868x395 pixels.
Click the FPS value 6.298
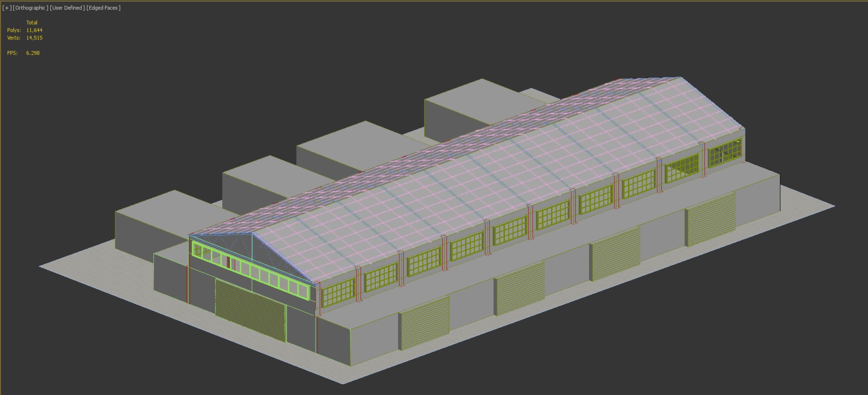(x=33, y=53)
